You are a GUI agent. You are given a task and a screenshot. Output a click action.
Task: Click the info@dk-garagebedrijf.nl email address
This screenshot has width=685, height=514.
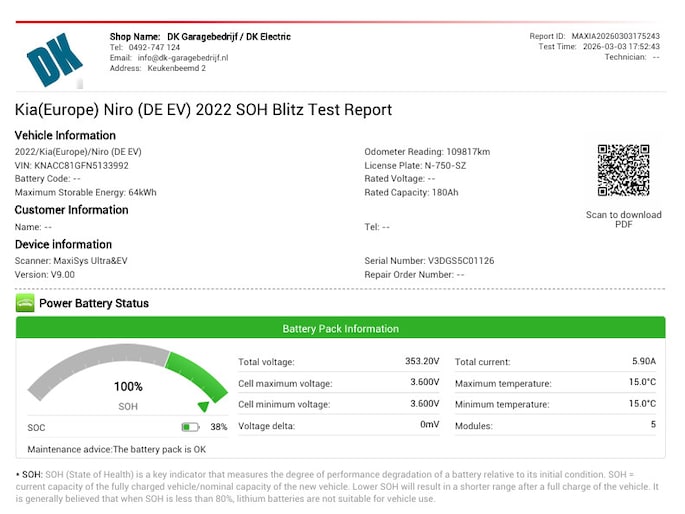pyautogui.click(x=183, y=58)
